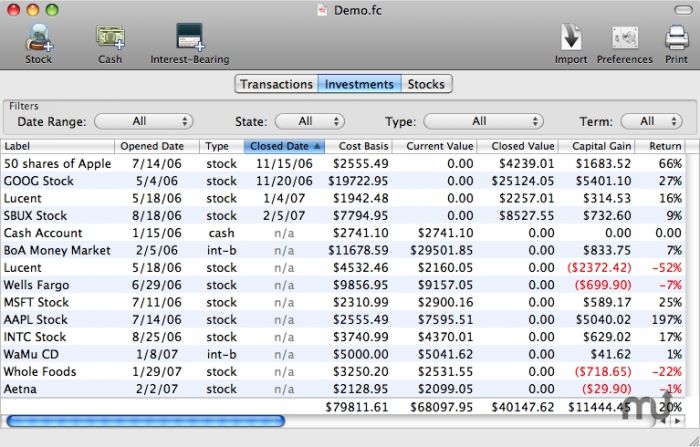
Task: Sort by Cost Basis column header
Action: [x=358, y=146]
